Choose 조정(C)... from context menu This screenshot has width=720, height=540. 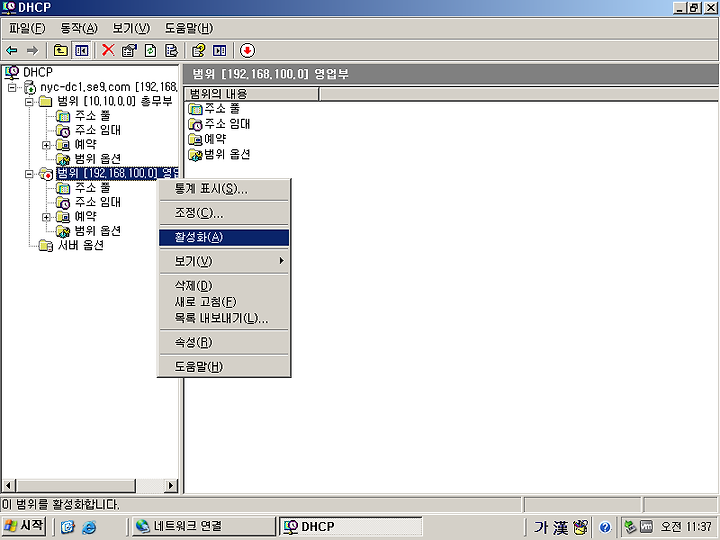224,213
